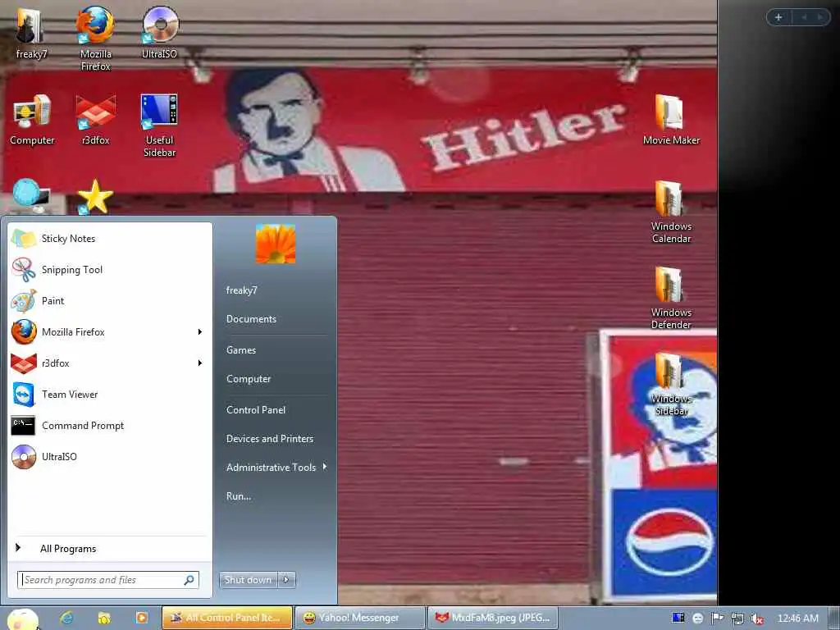840x630 pixels.
Task: Open the Windows Calendar desktop folder
Action: [671, 212]
